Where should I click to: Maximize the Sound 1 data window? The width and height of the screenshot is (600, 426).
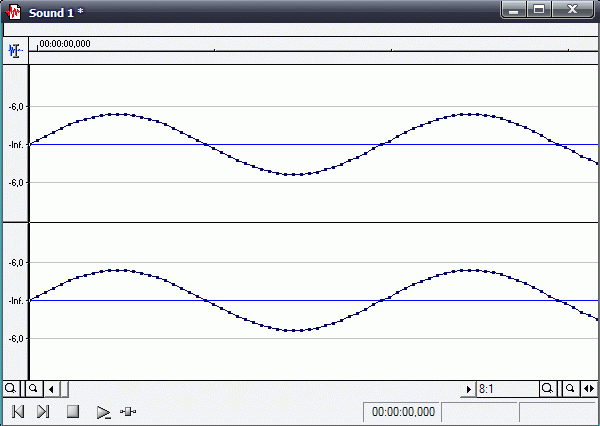(x=540, y=10)
